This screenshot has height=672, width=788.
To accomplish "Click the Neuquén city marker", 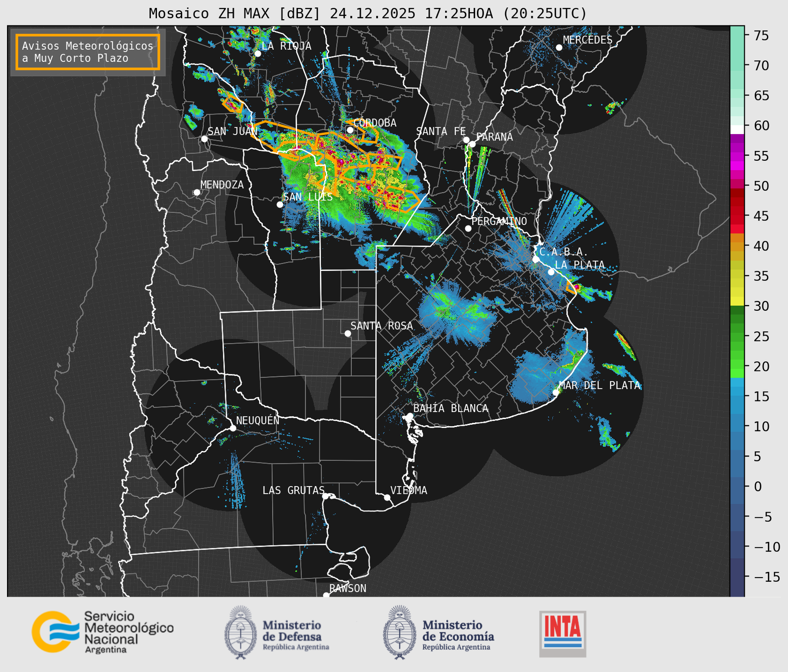I will (233, 428).
